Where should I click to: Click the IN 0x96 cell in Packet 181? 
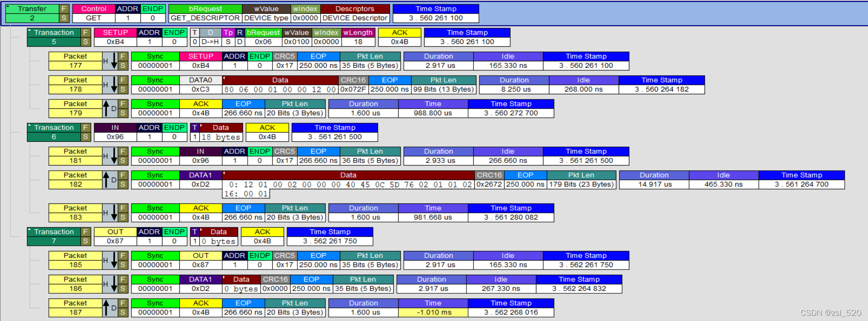pos(201,156)
